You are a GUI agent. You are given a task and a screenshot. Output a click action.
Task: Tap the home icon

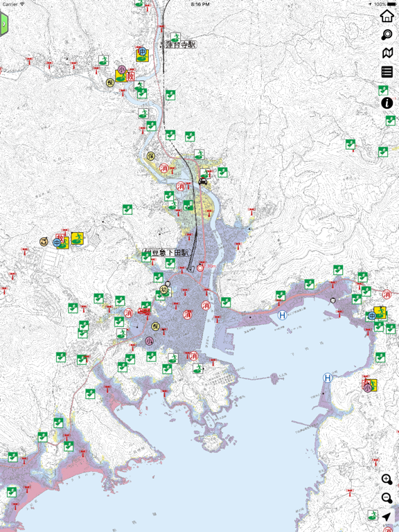pos(387,16)
